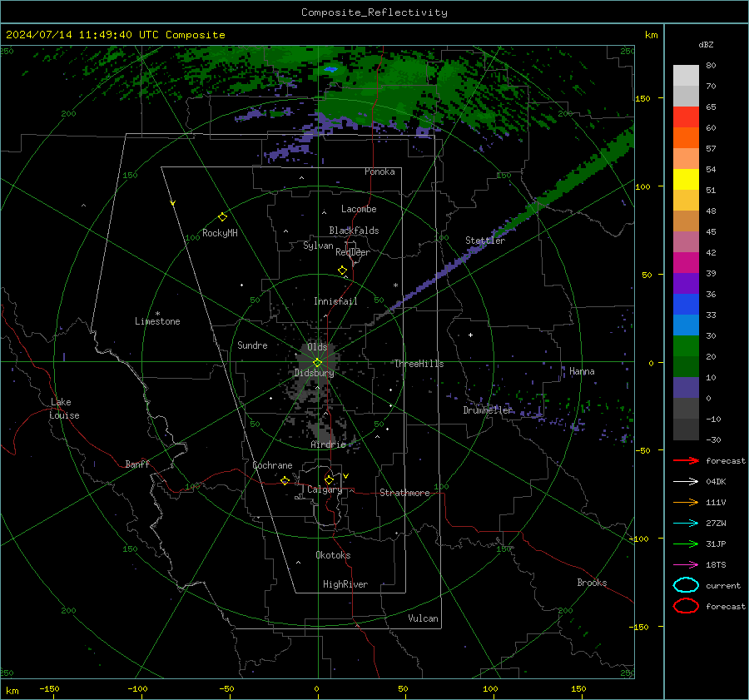Click the 27ZW legend label
Image resolution: width=749 pixels, height=700 pixels.
click(716, 524)
